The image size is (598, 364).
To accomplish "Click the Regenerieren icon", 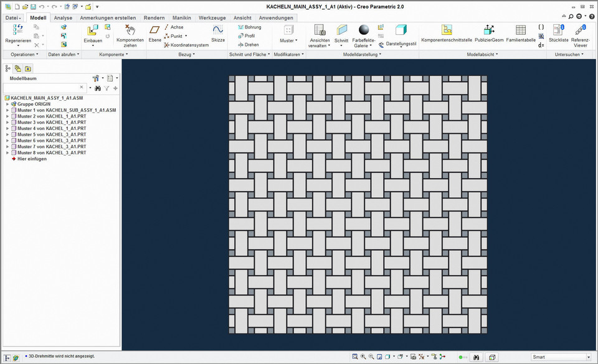I will [17, 30].
